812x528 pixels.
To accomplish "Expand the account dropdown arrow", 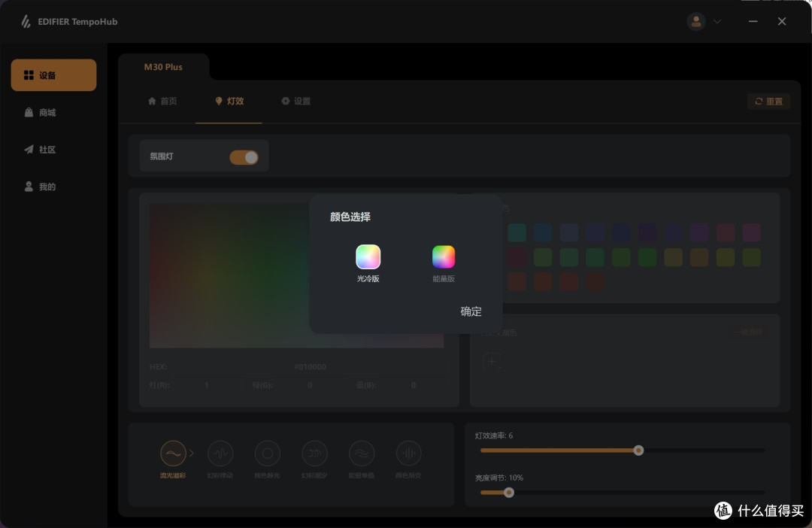I will (x=717, y=22).
